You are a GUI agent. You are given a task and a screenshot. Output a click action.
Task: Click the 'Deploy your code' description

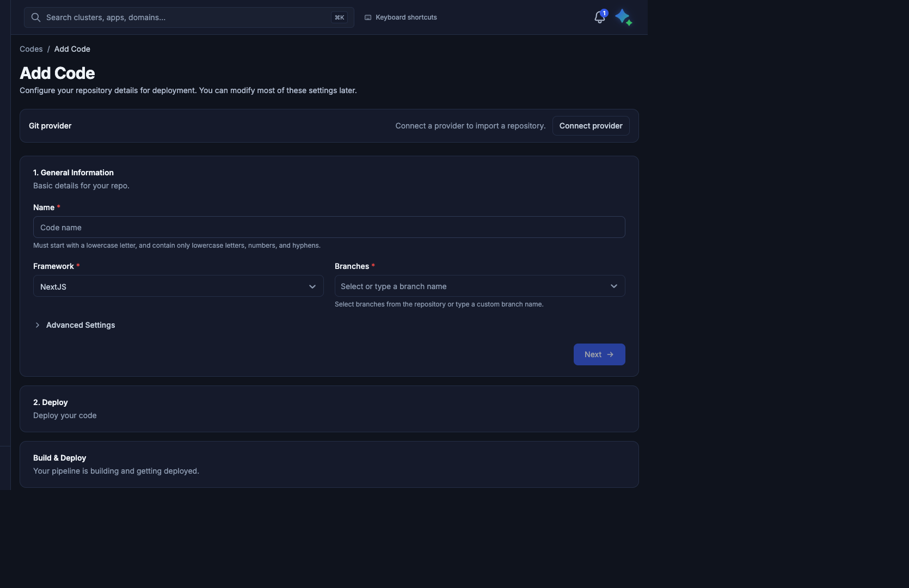click(x=65, y=415)
